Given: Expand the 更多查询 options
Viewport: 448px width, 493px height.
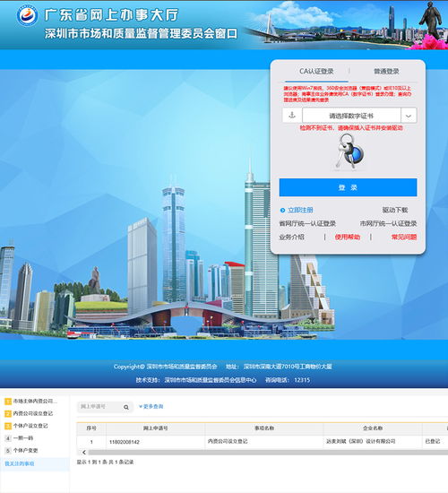Looking at the screenshot, I should point(151,407).
